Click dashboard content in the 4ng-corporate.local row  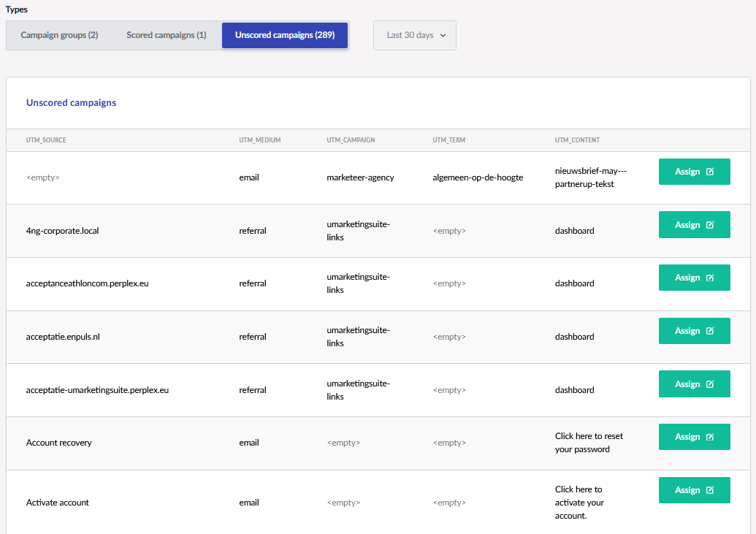(x=574, y=231)
